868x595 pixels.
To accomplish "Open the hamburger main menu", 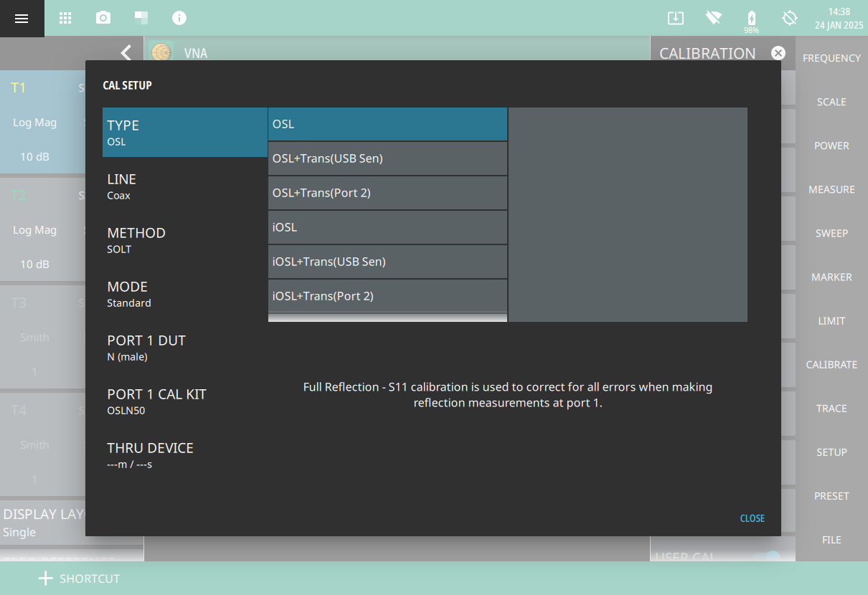I will click(22, 19).
